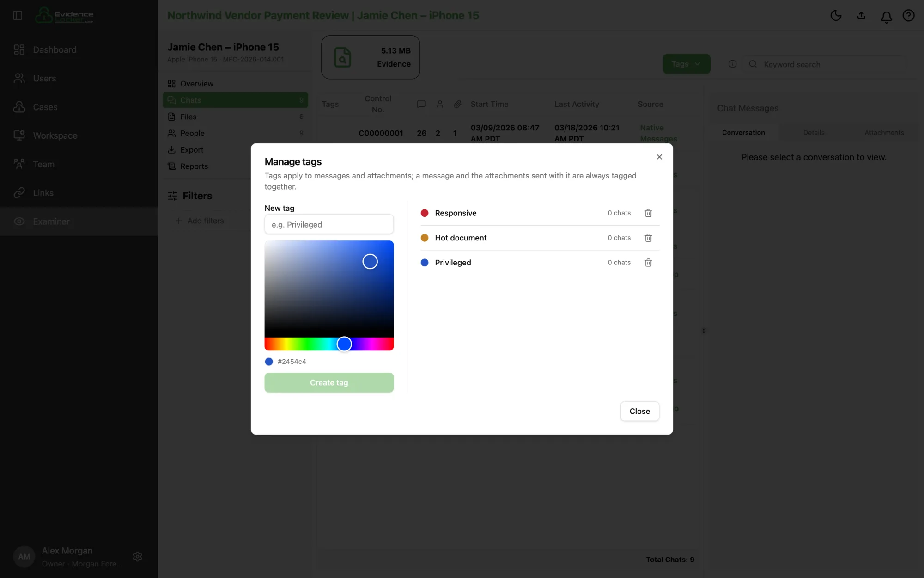
Task: Click the Close button in dialog
Action: 639,411
